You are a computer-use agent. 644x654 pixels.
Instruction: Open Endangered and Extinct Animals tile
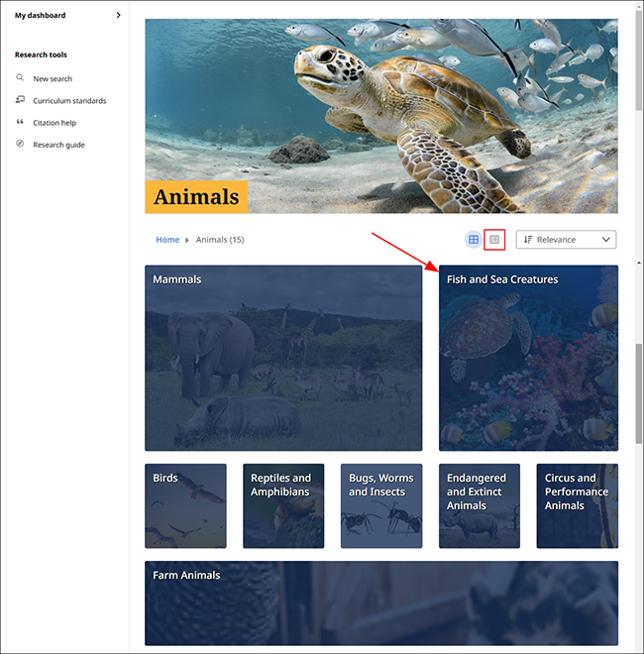tap(480, 506)
